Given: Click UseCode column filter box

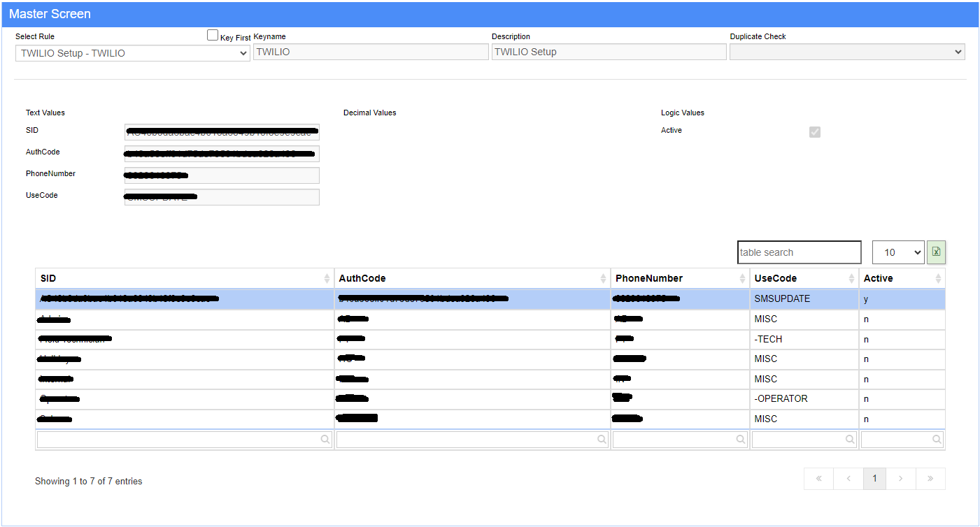Looking at the screenshot, I should coord(804,440).
